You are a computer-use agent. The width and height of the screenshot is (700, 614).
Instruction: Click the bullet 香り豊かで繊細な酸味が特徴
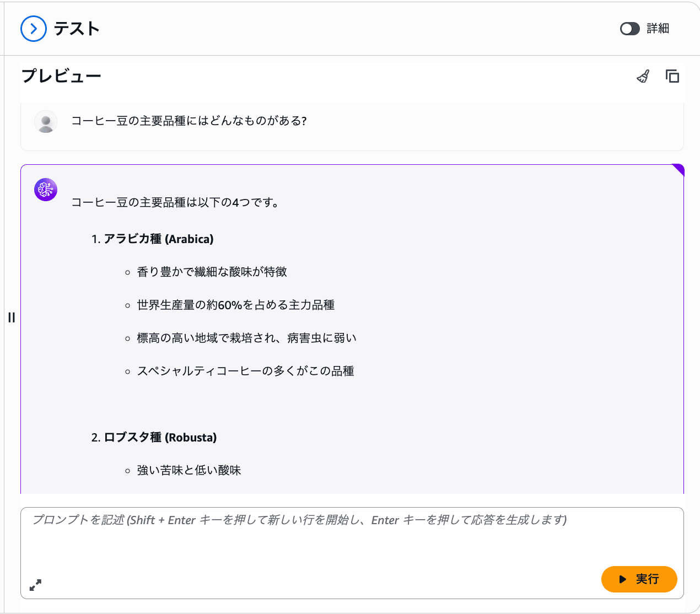click(212, 272)
